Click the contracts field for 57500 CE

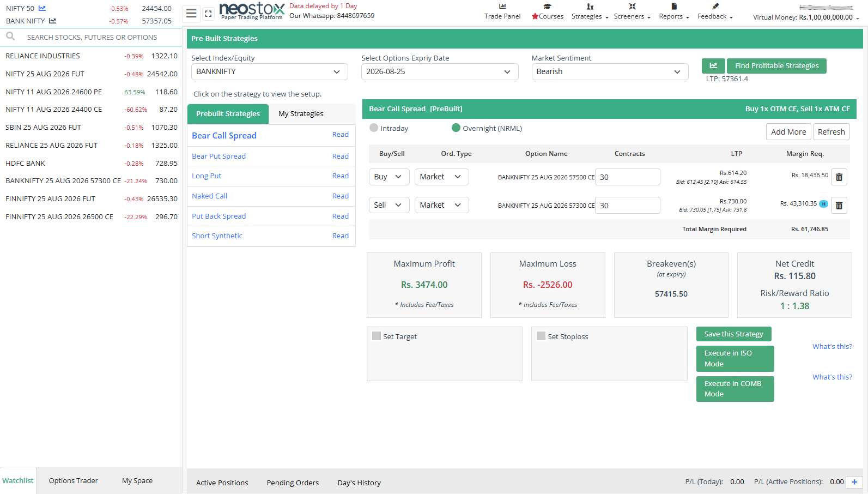coord(628,177)
